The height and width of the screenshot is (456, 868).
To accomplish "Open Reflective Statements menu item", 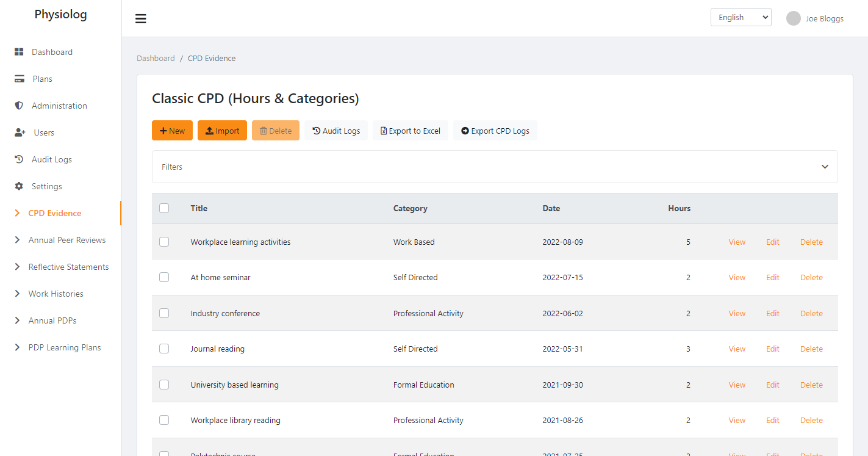I will (68, 267).
